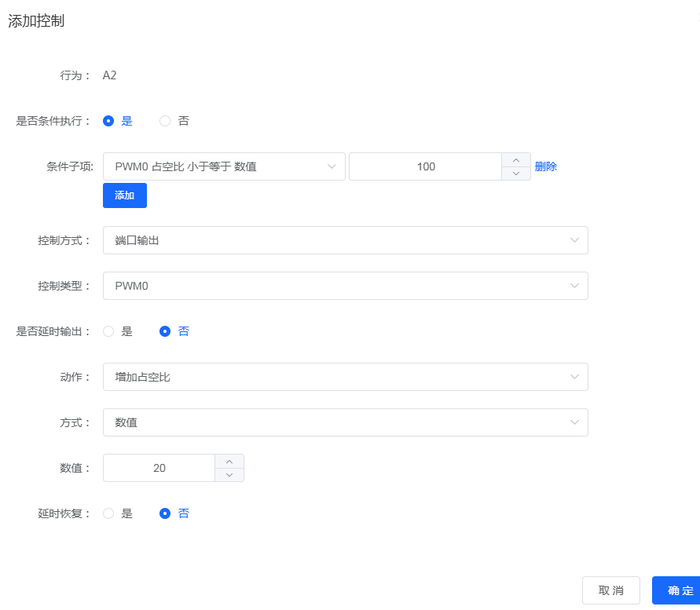
Task: Increase the condition value 100 using up arrow
Action: point(516,159)
